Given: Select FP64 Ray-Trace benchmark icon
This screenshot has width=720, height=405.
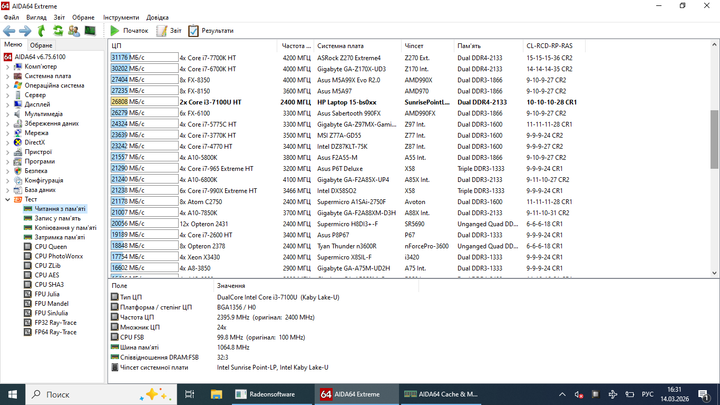Looking at the screenshot, I should click(28, 332).
